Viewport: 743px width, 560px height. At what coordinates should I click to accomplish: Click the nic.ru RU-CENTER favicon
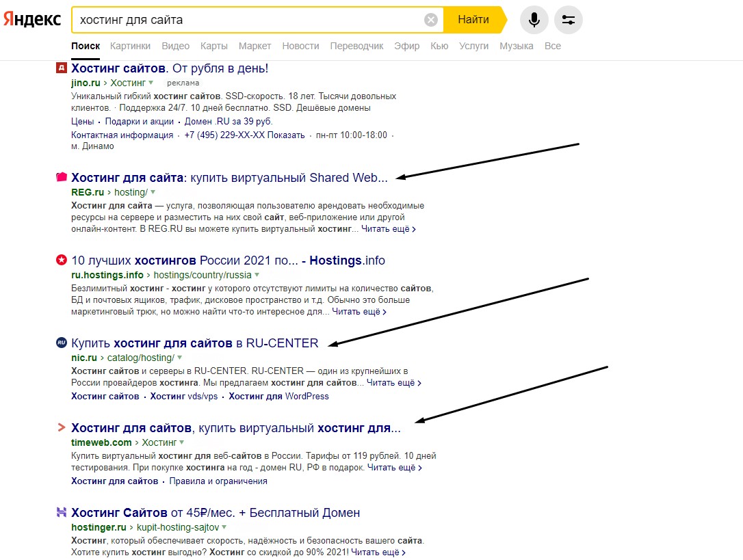62,343
